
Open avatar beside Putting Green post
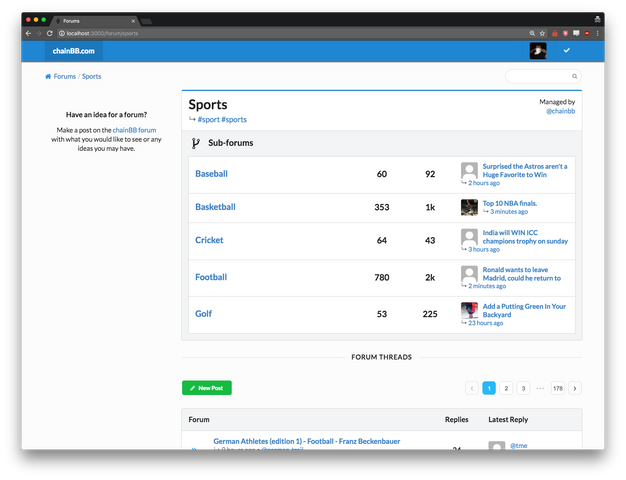469,310
